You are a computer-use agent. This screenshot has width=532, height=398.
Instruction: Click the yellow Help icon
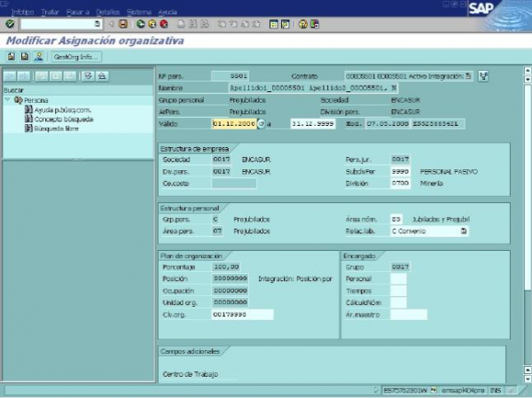302,24
